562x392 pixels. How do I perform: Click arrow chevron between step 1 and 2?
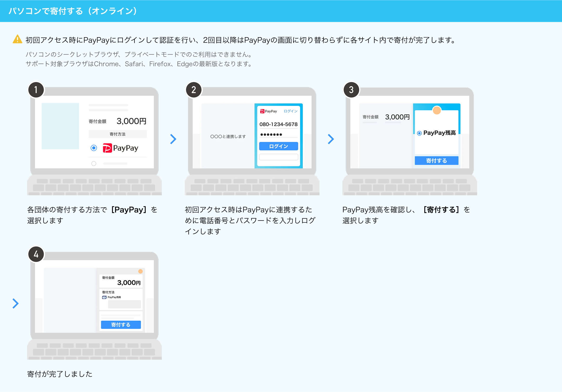coord(173,139)
